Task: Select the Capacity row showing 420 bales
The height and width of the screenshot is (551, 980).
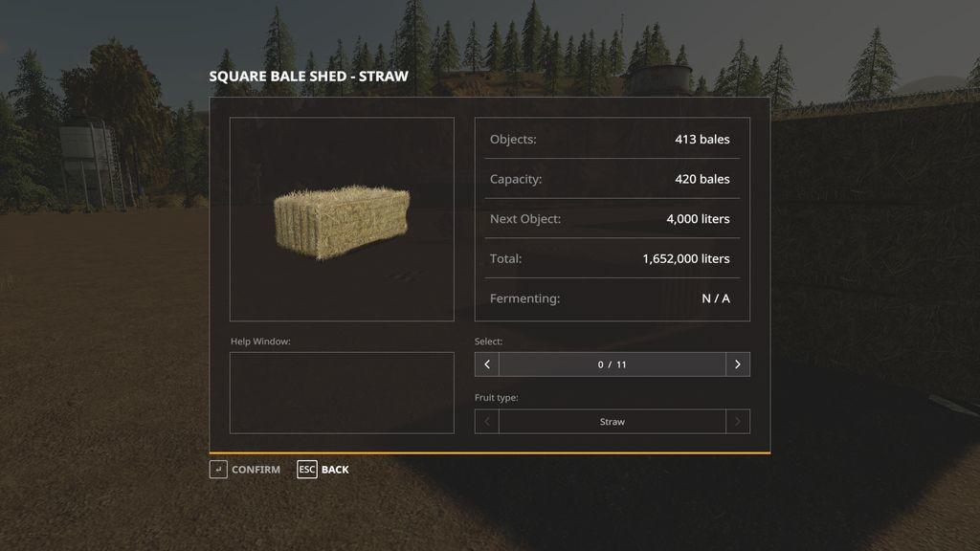Action: click(x=612, y=179)
